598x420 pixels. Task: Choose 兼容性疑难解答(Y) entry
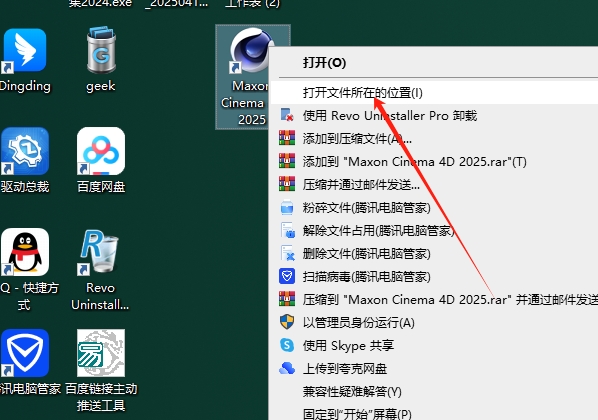[433, 392]
